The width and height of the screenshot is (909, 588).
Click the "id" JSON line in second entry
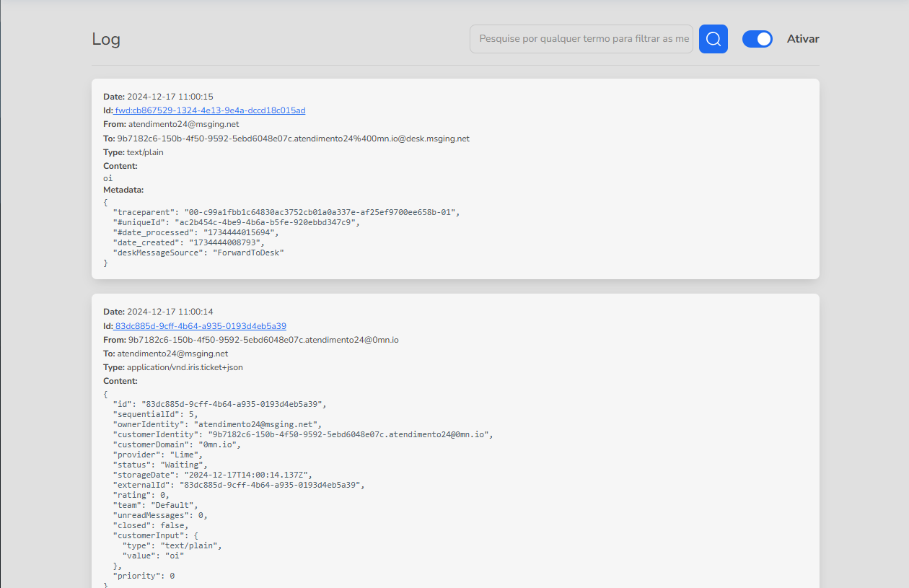click(x=220, y=404)
